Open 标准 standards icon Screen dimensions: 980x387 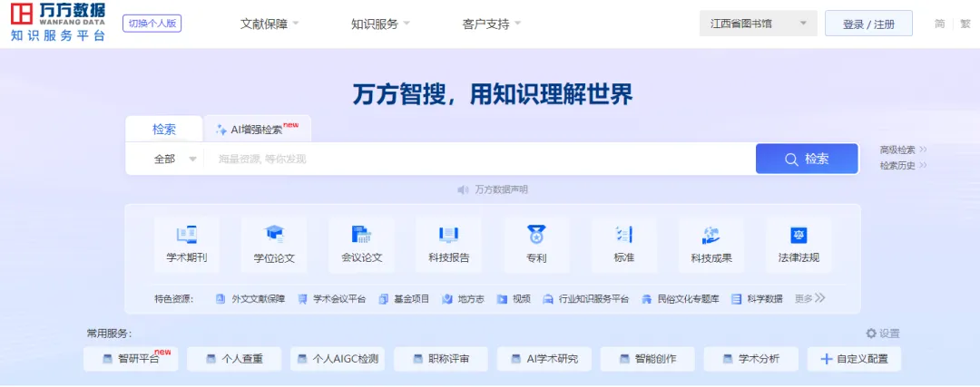click(x=623, y=235)
